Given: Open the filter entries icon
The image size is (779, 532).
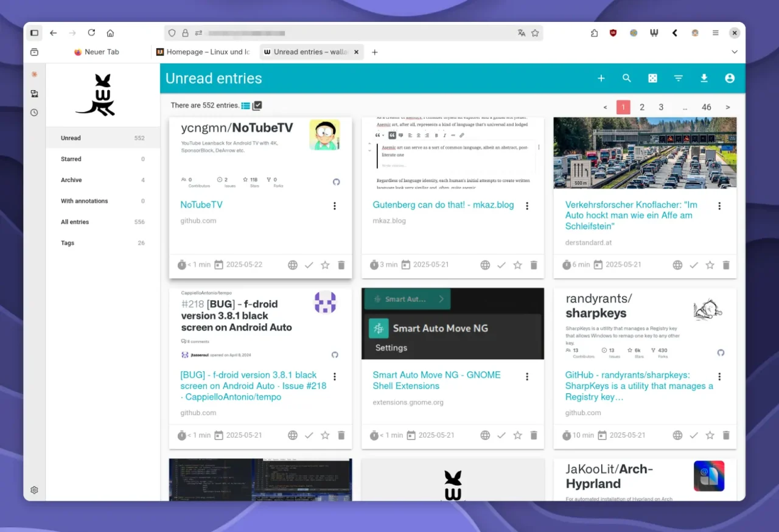Looking at the screenshot, I should (678, 79).
